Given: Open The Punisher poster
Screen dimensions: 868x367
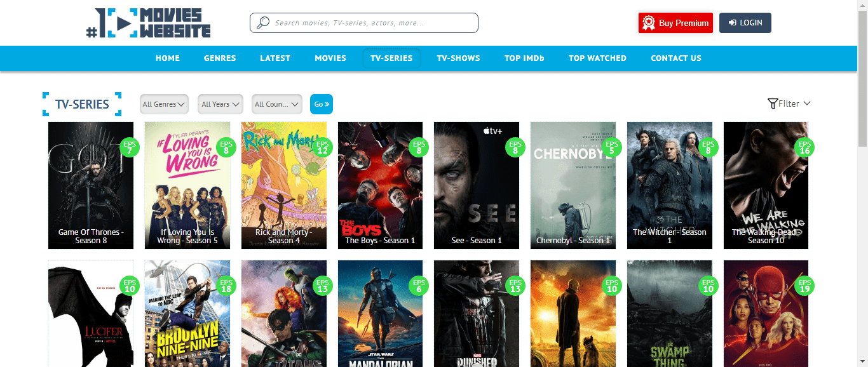Looking at the screenshot, I should click(477, 314).
